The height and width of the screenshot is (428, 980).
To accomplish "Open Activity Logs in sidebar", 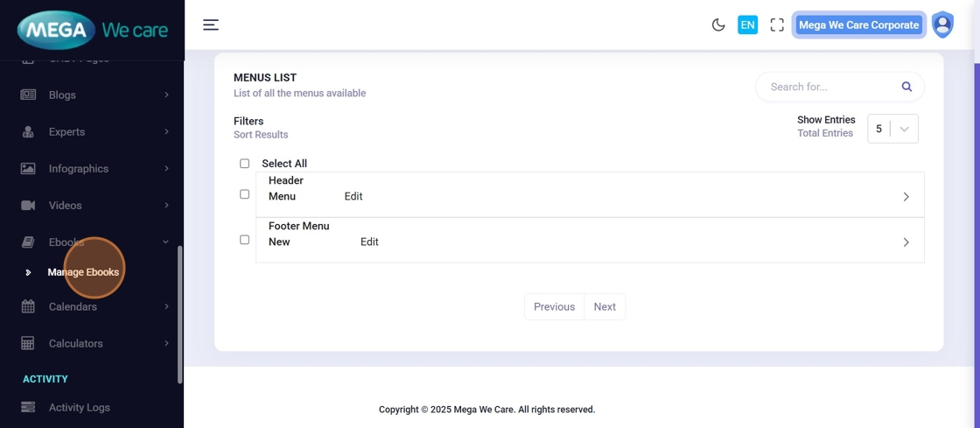I will (x=79, y=407).
